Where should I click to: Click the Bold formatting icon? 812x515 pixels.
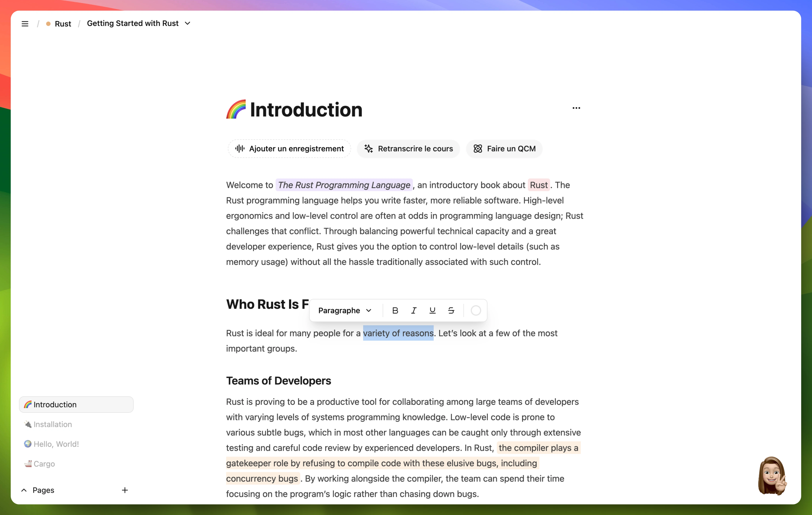pyautogui.click(x=395, y=310)
